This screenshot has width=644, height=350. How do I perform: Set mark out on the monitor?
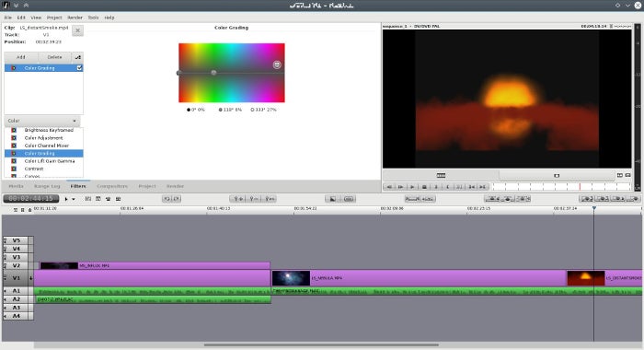tap(448, 187)
